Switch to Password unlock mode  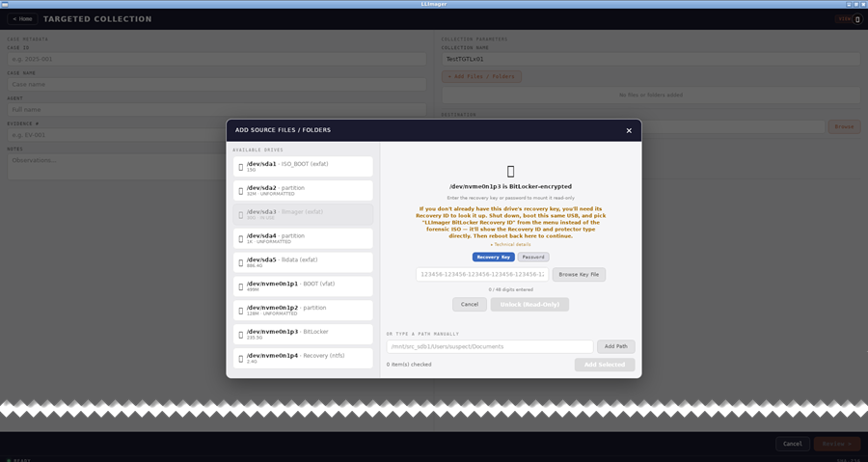pos(533,258)
